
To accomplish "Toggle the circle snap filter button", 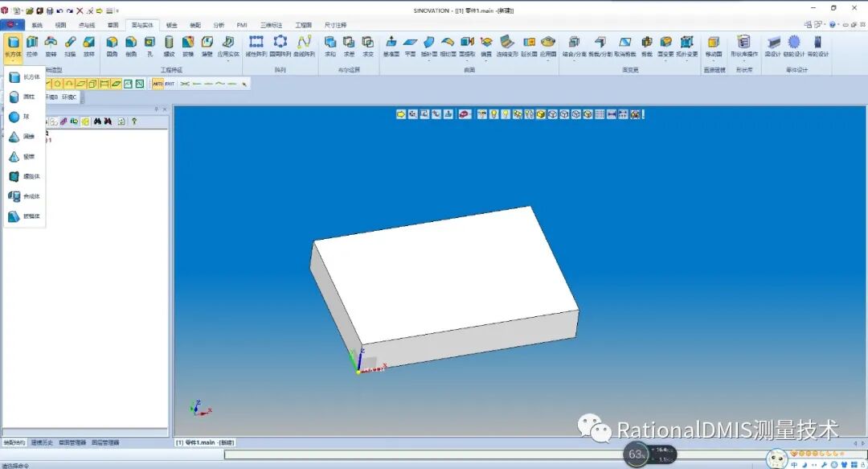I will 57,84.
